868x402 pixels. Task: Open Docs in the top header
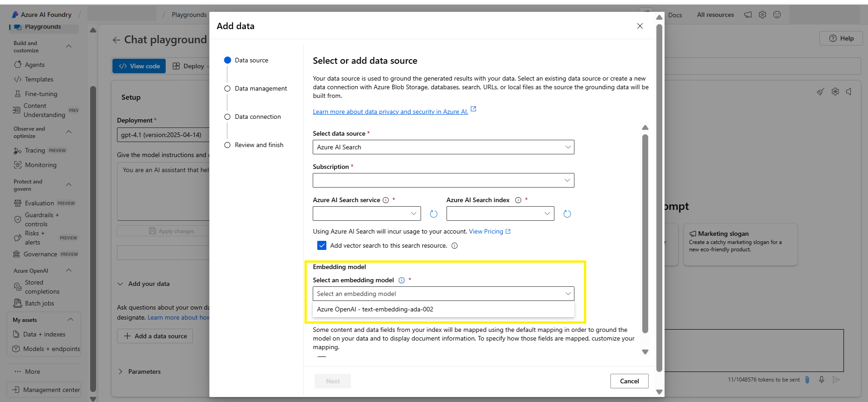pyautogui.click(x=675, y=15)
